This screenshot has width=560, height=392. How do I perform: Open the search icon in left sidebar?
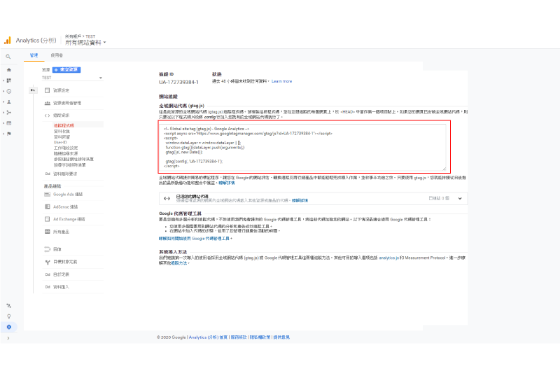coord(8,57)
